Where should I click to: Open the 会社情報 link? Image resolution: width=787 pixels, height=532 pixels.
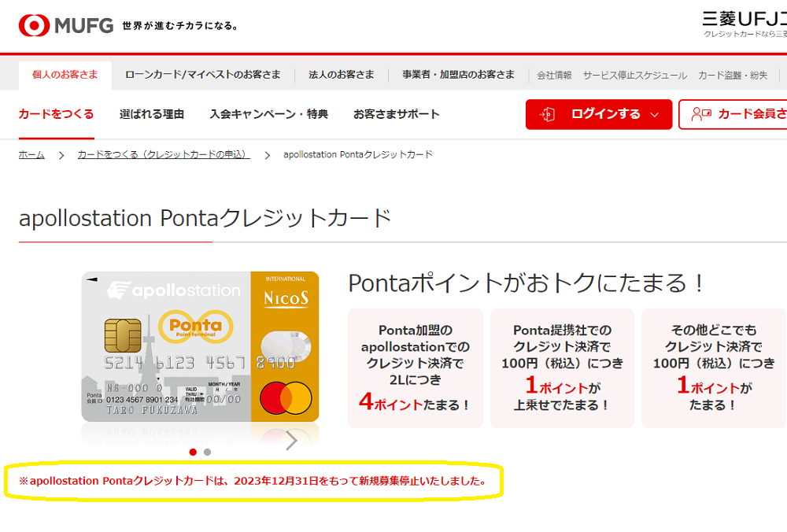[554, 76]
